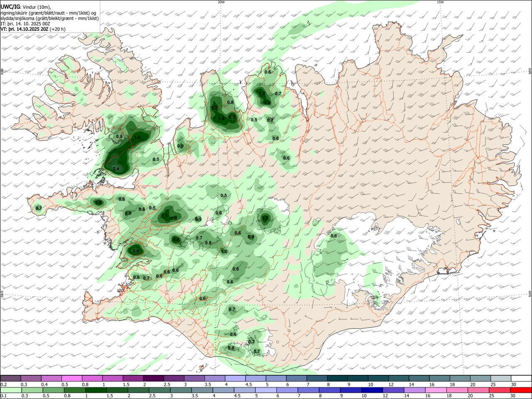
Task: Select the bright red 30 swatch, lower scale
Action: click(x=521, y=390)
